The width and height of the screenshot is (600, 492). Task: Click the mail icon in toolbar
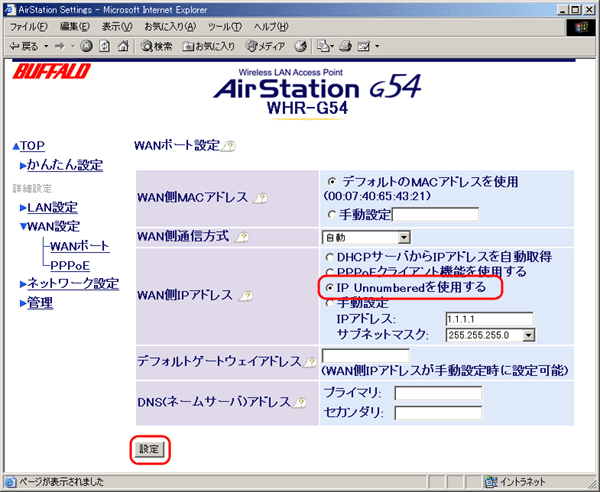click(x=323, y=47)
